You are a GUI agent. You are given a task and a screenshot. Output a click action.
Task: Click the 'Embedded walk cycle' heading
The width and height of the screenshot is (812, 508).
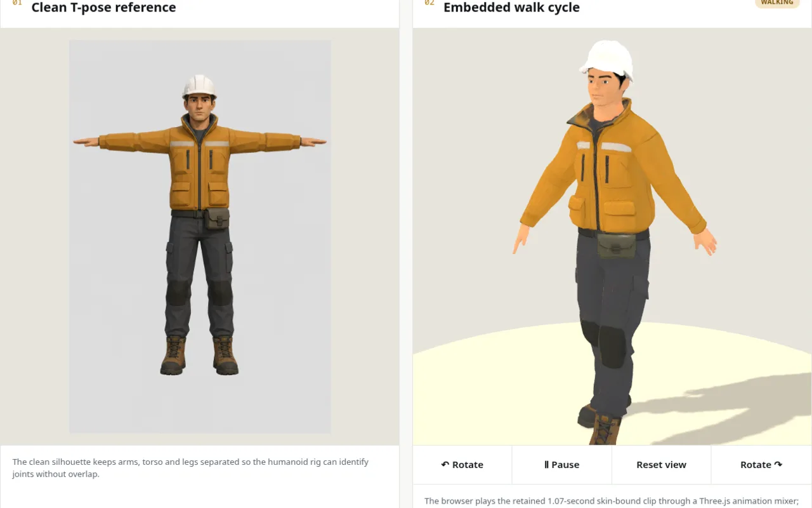511,8
